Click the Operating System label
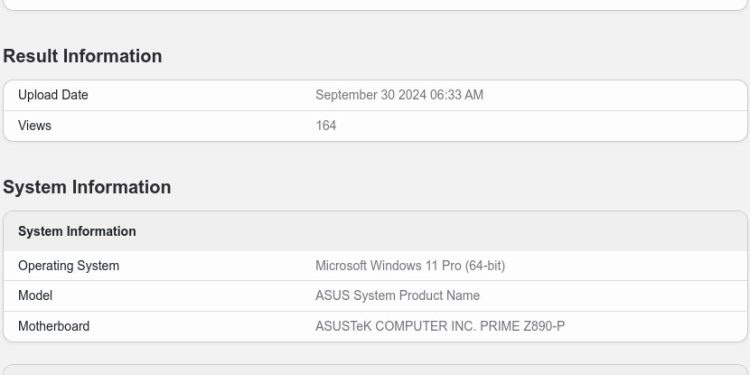Viewport: 750px width, 375px height. 68,265
